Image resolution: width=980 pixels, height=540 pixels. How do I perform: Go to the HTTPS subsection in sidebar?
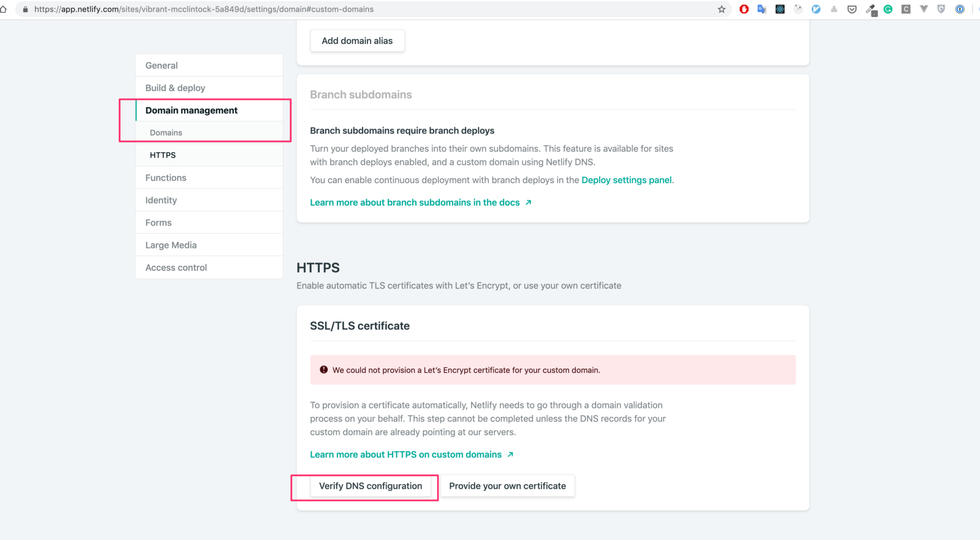pyautogui.click(x=209, y=156)
